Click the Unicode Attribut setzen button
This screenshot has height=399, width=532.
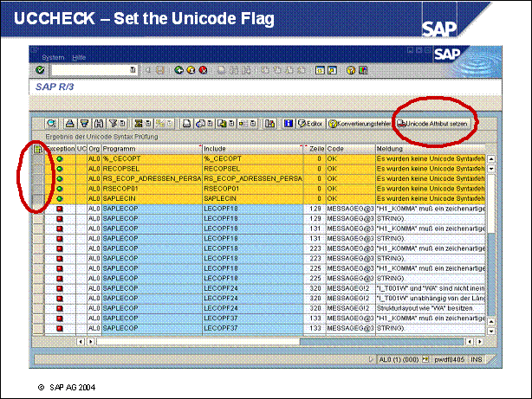click(436, 124)
